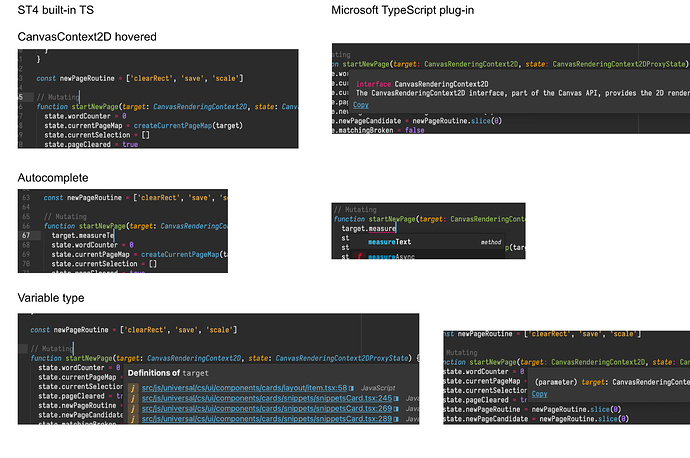Click the side-view icon after snippetsCard.tsx:245 link
The height and width of the screenshot is (458, 690).
point(396,399)
